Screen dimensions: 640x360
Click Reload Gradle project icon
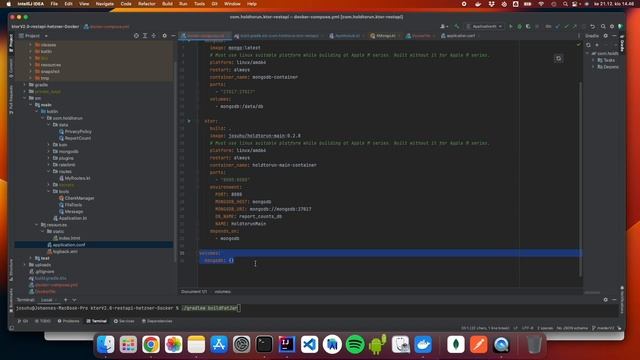point(588,45)
